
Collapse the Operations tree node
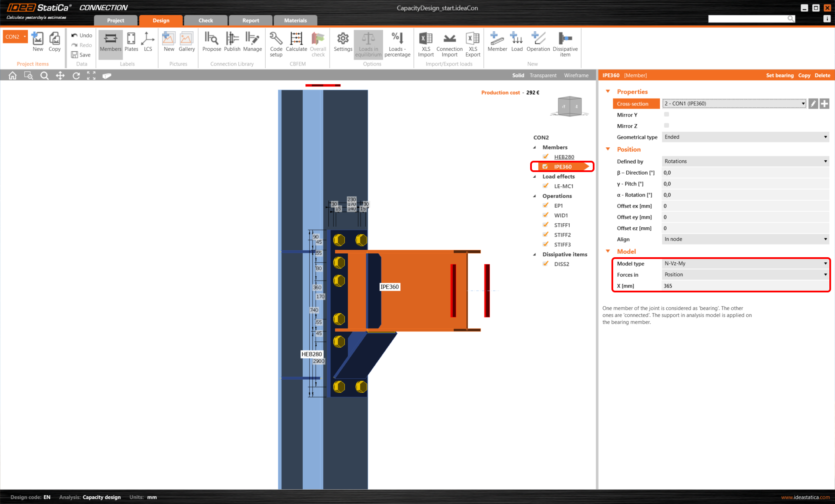coord(534,196)
